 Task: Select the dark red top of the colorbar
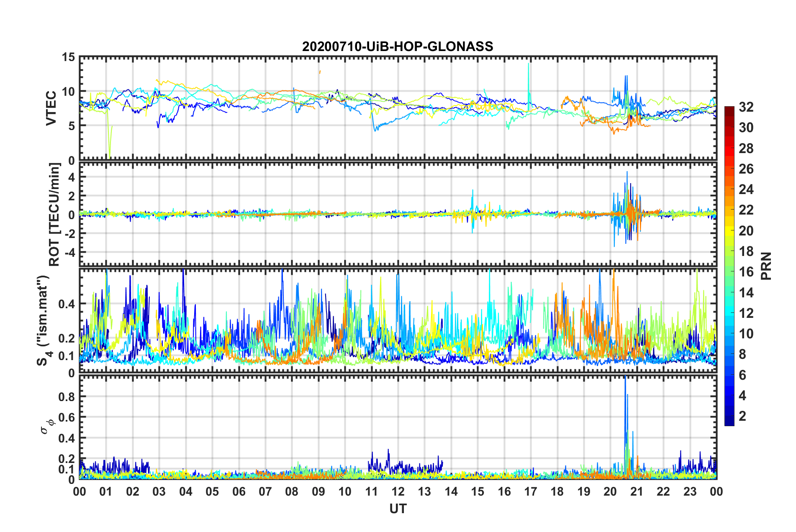(729, 110)
